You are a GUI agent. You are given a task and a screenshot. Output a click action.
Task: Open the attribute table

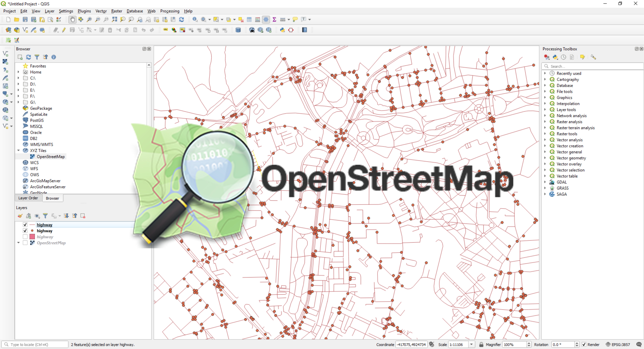click(249, 20)
